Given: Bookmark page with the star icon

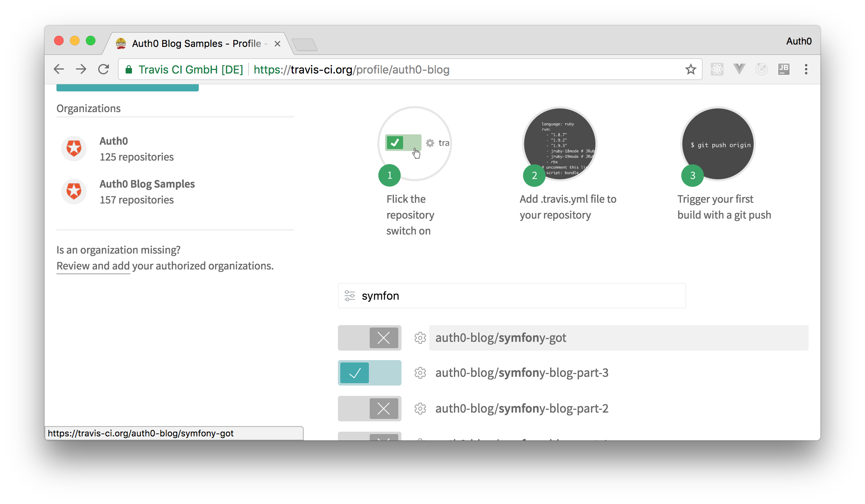Looking at the screenshot, I should point(691,70).
